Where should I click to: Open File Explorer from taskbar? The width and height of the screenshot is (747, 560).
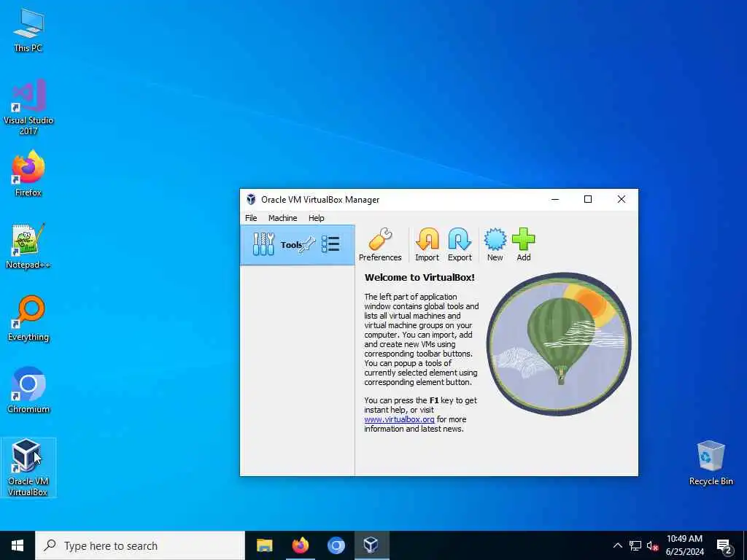264,545
